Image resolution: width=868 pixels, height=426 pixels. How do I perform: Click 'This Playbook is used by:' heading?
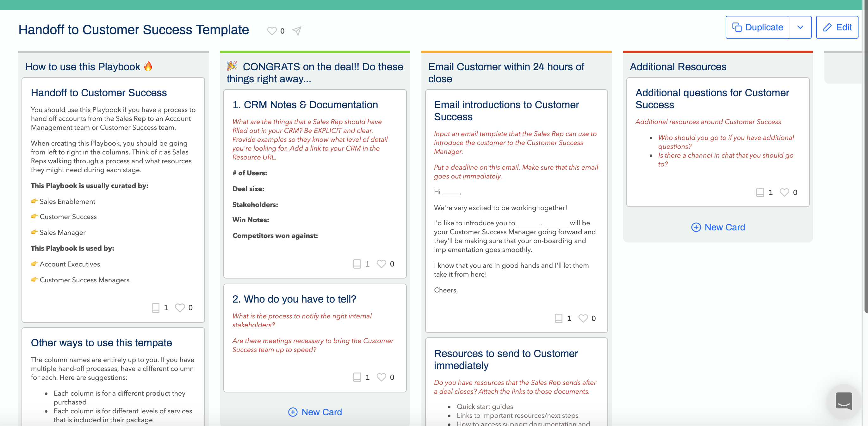72,248
